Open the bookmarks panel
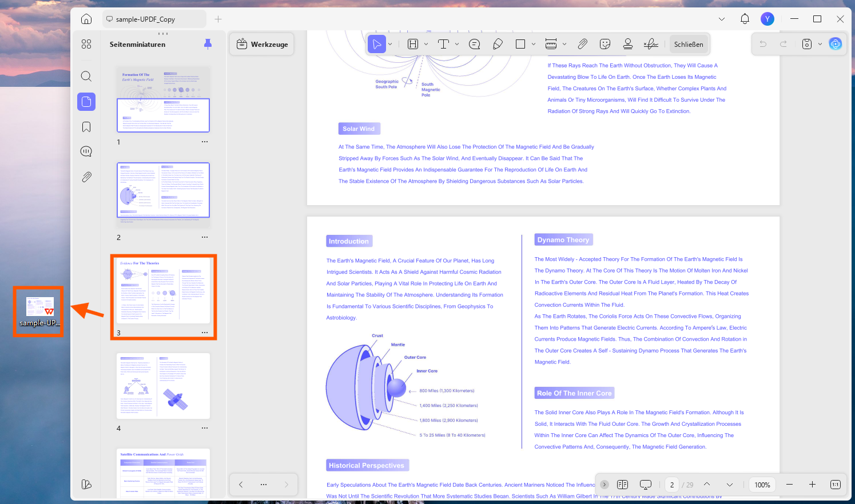The width and height of the screenshot is (855, 504). click(x=86, y=127)
